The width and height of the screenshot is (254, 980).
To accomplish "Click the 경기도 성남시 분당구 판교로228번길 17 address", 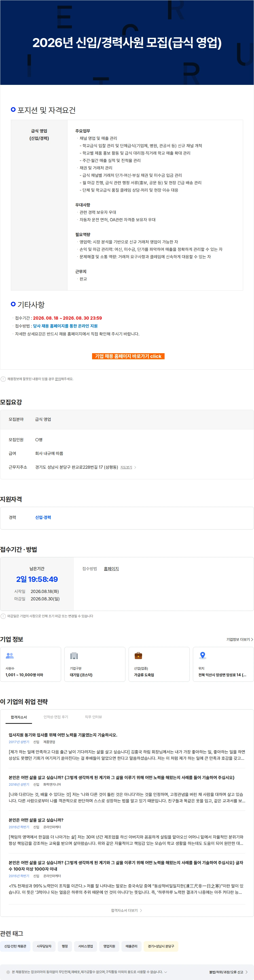I will [76, 467].
